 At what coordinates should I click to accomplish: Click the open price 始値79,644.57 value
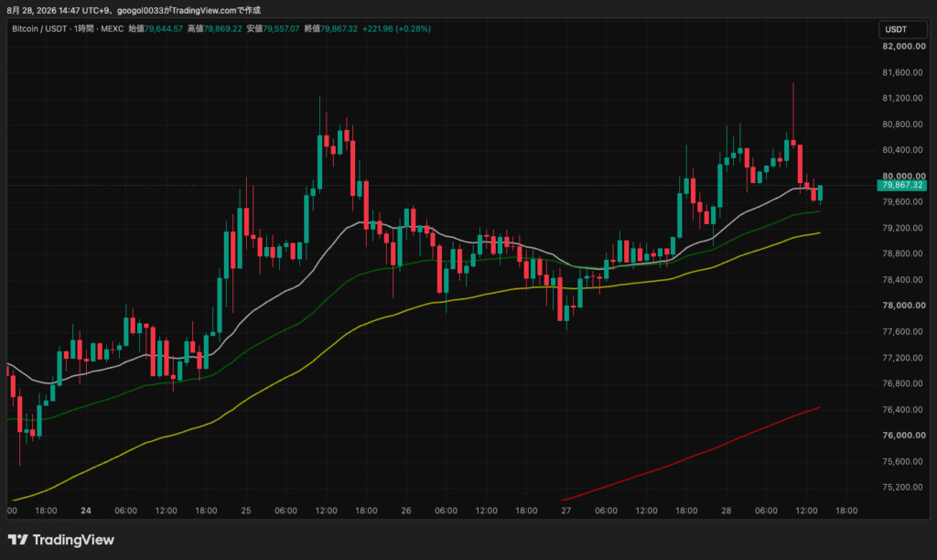[x=156, y=28]
